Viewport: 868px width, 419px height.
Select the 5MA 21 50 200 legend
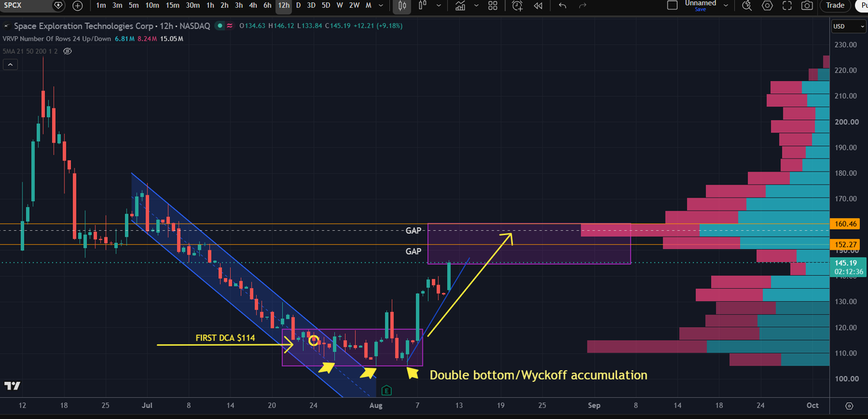pyautogui.click(x=30, y=52)
